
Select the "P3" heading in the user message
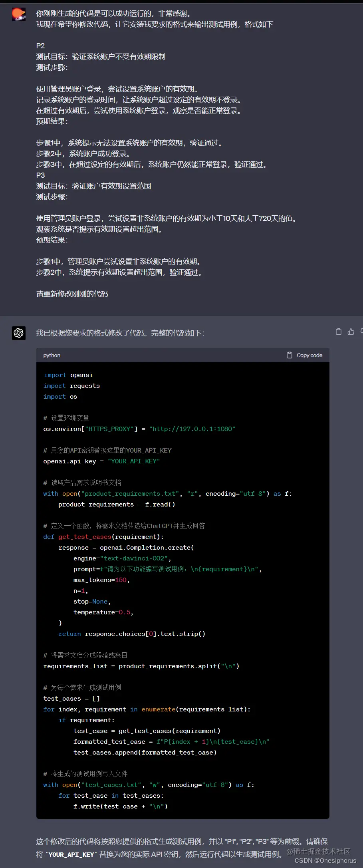tap(40, 175)
